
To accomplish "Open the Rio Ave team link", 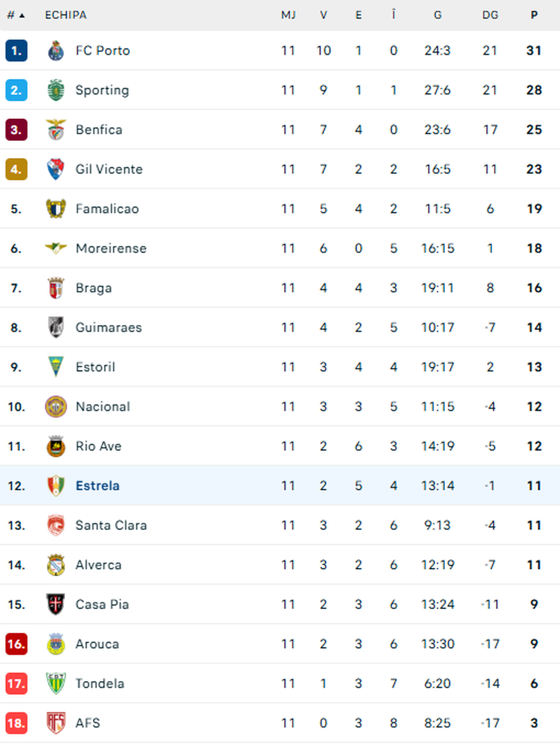I will [98, 446].
